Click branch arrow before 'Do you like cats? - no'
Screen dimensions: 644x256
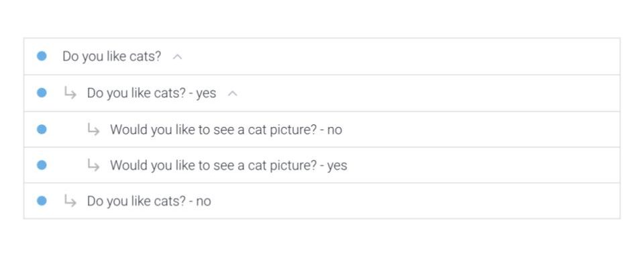[x=70, y=202]
